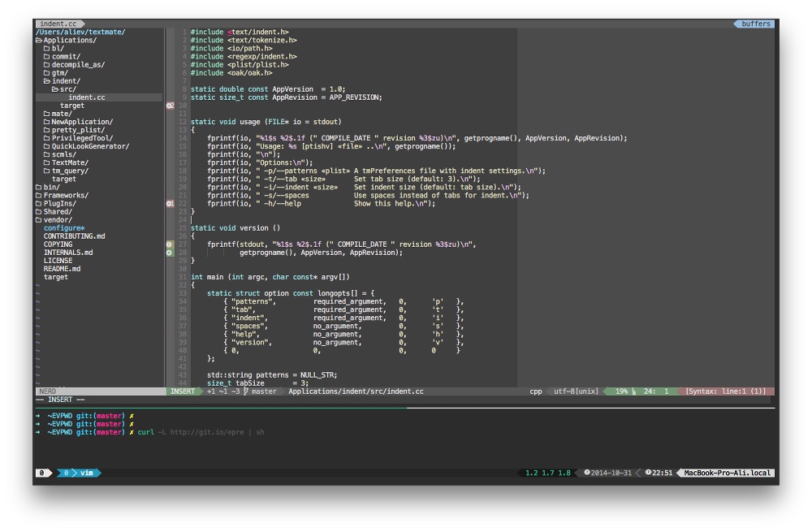This screenshot has width=812, height=532.
Task: Click the folder icon next to PrivilegedTool/
Action: coord(46,138)
